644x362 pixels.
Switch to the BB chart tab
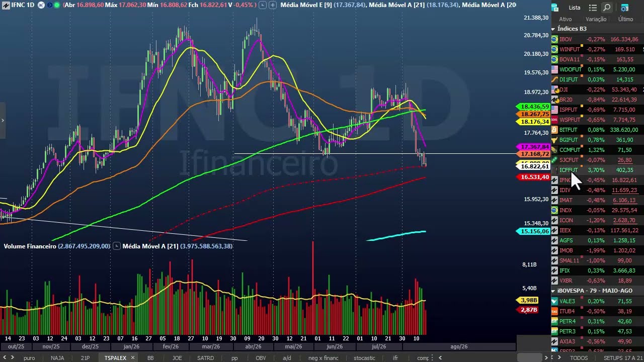[150, 358]
